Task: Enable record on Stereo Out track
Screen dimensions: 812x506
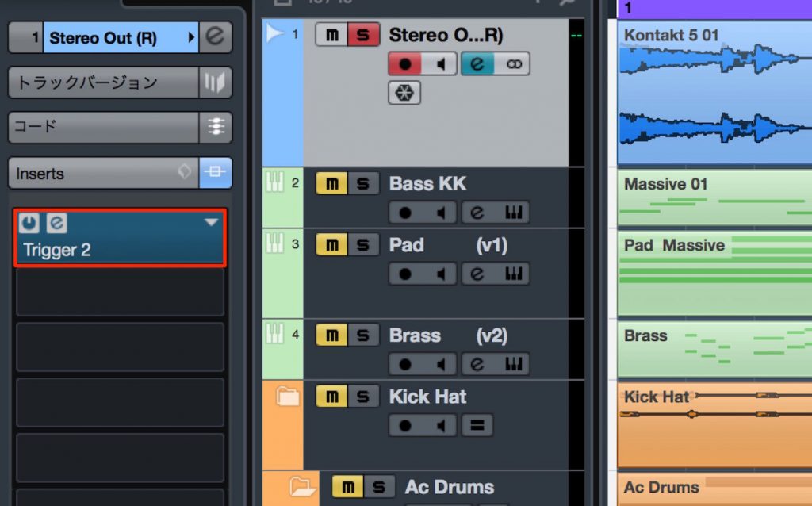Action: (405, 64)
